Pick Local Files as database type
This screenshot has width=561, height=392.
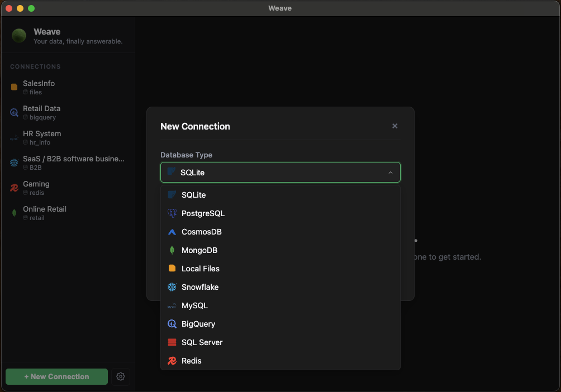coord(280,268)
